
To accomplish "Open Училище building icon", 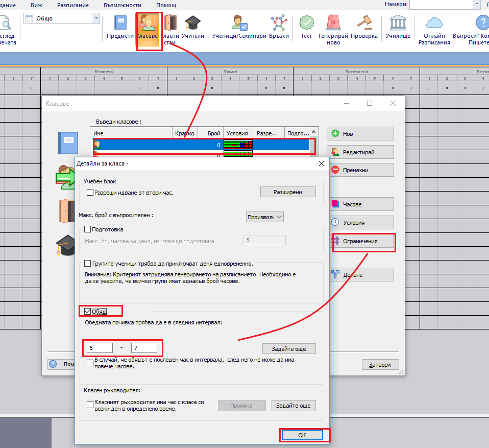I will (x=398, y=24).
